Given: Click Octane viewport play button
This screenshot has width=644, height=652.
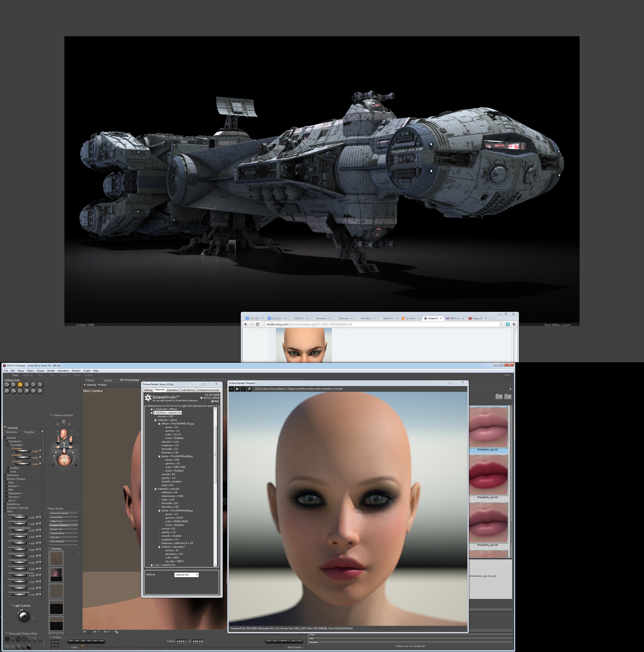Looking at the screenshot, I should 237,389.
